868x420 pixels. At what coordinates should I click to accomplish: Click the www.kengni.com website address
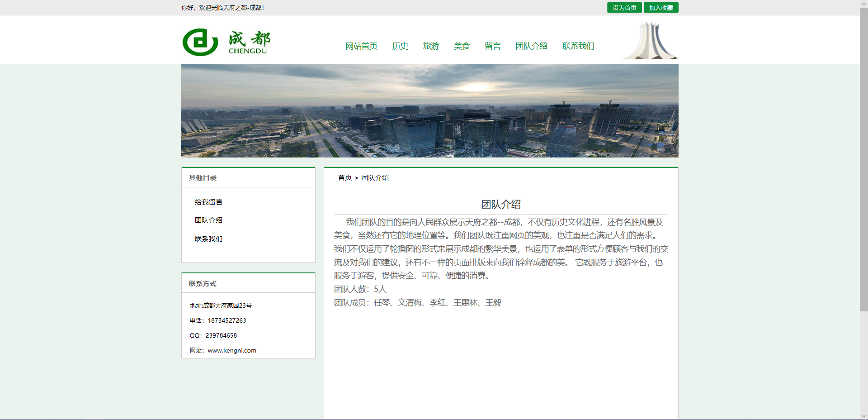(232, 351)
